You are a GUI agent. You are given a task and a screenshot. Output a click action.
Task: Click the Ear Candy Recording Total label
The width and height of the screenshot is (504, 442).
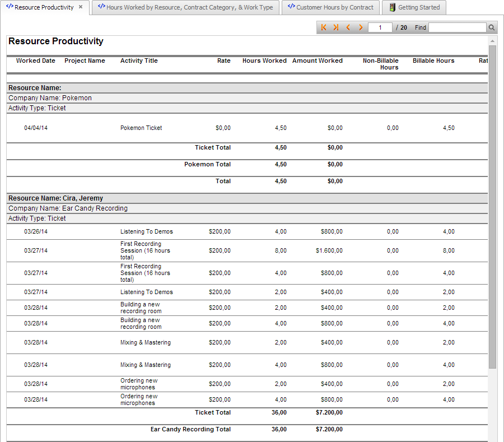[190, 429]
